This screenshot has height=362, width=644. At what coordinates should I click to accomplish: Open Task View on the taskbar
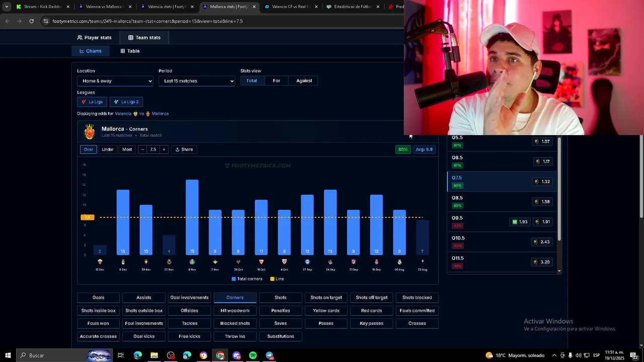[121, 355]
